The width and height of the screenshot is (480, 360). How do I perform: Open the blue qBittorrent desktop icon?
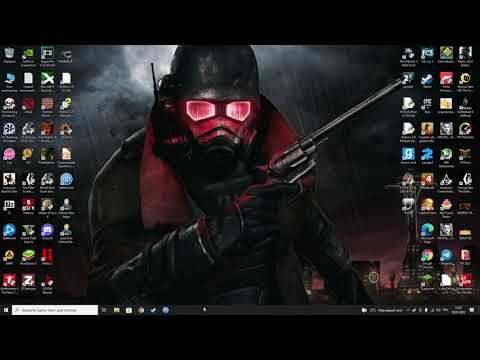coord(66,181)
